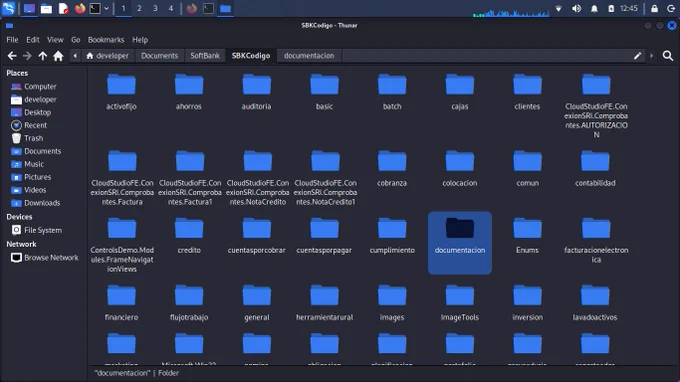Select the colocacion folder
Screen dimensions: 680x382
tap(460, 169)
